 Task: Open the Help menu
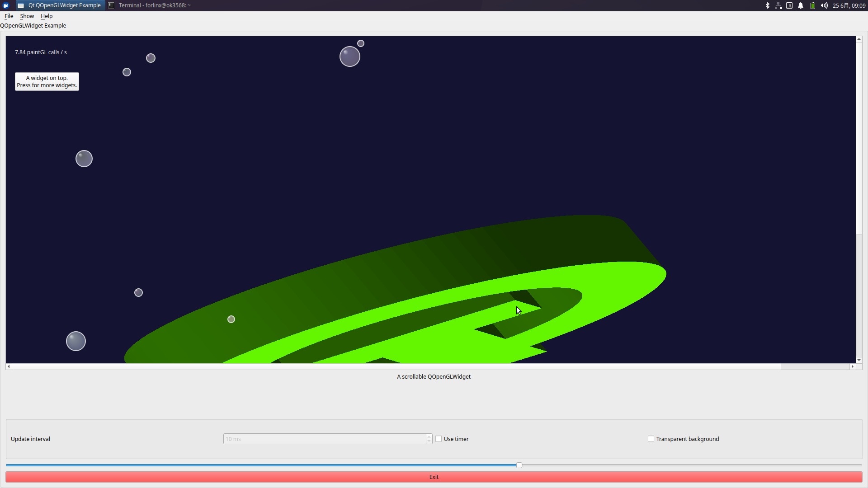coord(47,16)
